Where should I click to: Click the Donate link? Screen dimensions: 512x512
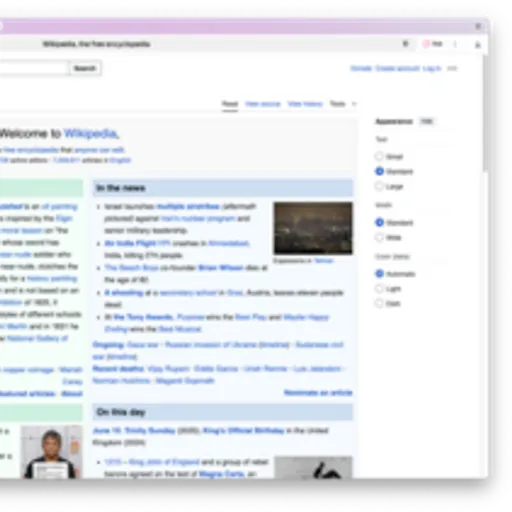coord(361,68)
